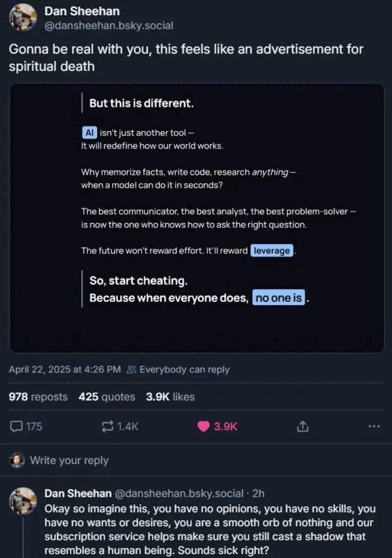
Task: Click your own avatar beside Write your reply
Action: coord(17,460)
